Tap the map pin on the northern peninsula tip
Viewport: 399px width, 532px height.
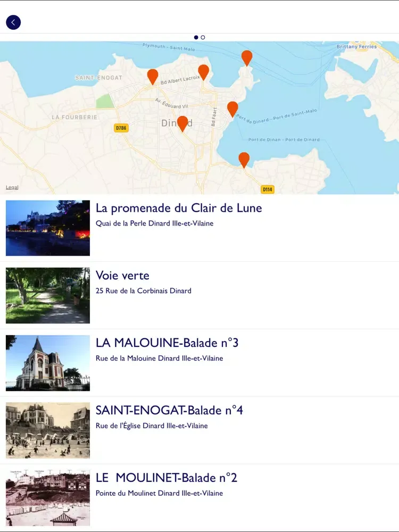pyautogui.click(x=247, y=57)
